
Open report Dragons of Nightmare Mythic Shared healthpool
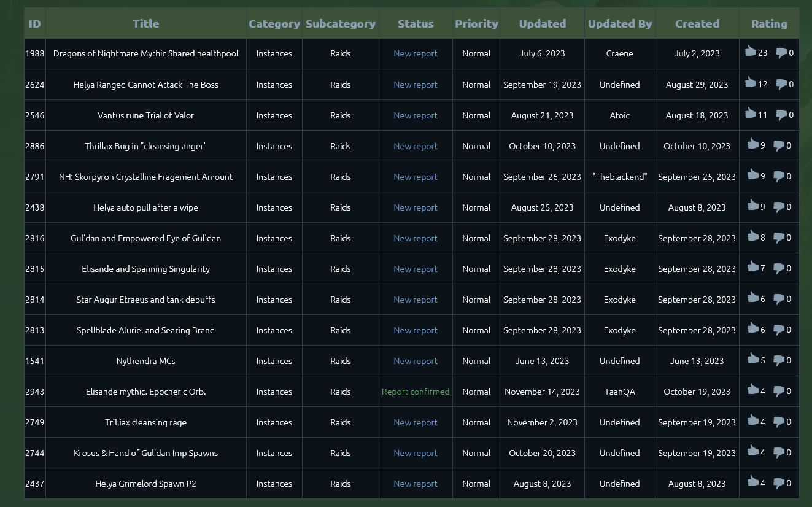pos(146,53)
